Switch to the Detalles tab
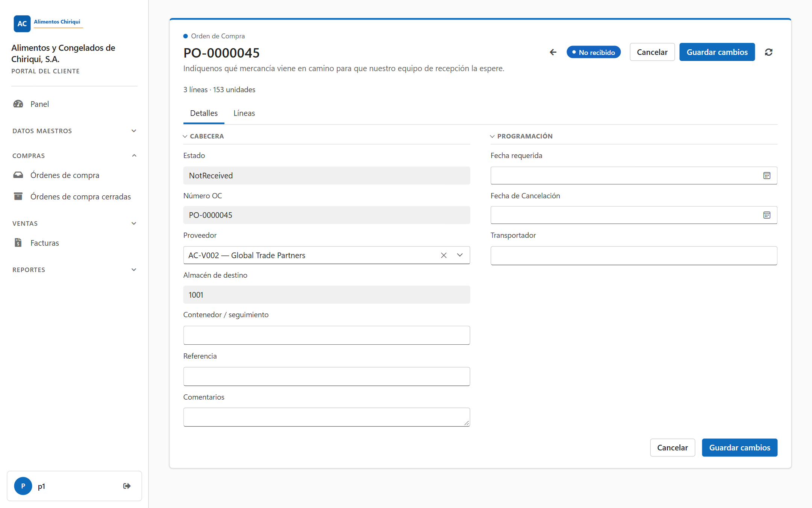The height and width of the screenshot is (508, 812). [x=204, y=113]
